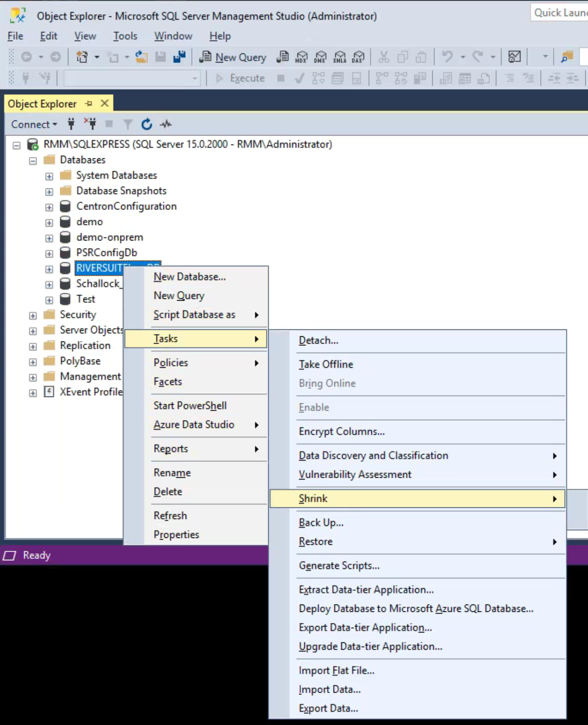588x725 pixels.
Task: Select the demo database
Action: coord(89,222)
